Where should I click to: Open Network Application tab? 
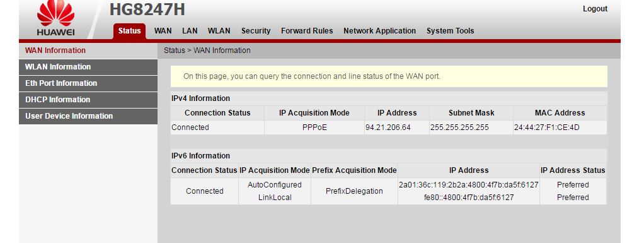(379, 31)
